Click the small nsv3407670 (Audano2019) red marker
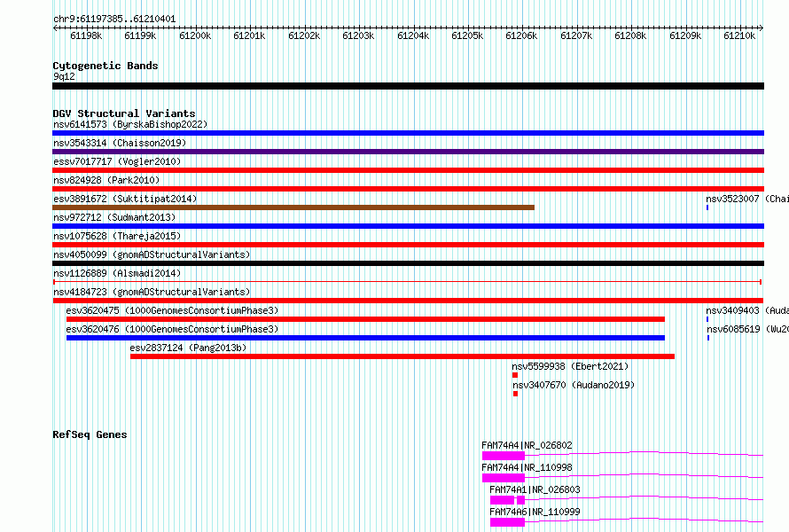The height and width of the screenshot is (532, 789). point(515,394)
